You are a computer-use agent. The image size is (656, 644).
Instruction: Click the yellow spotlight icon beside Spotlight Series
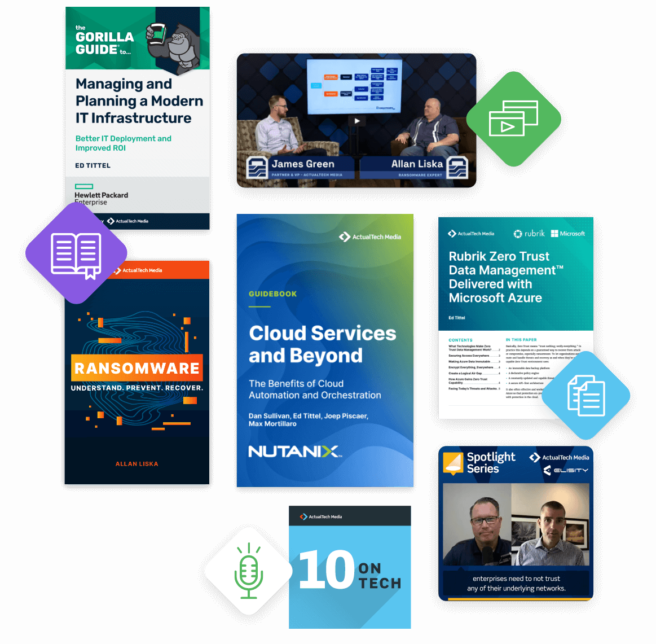coord(454,463)
